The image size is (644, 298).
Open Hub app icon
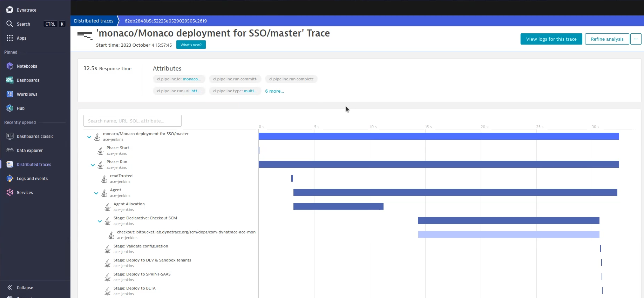[10, 108]
